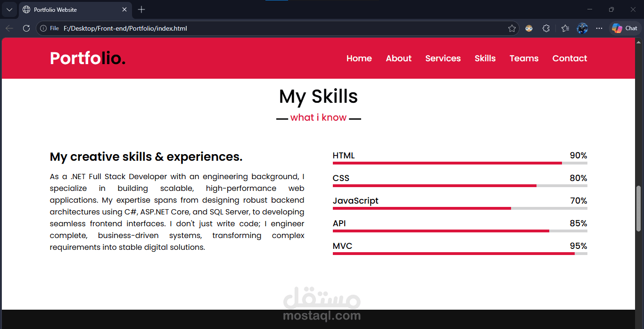Open the Copilot Chat button
Image resolution: width=644 pixels, height=329 pixels.
coord(625,28)
